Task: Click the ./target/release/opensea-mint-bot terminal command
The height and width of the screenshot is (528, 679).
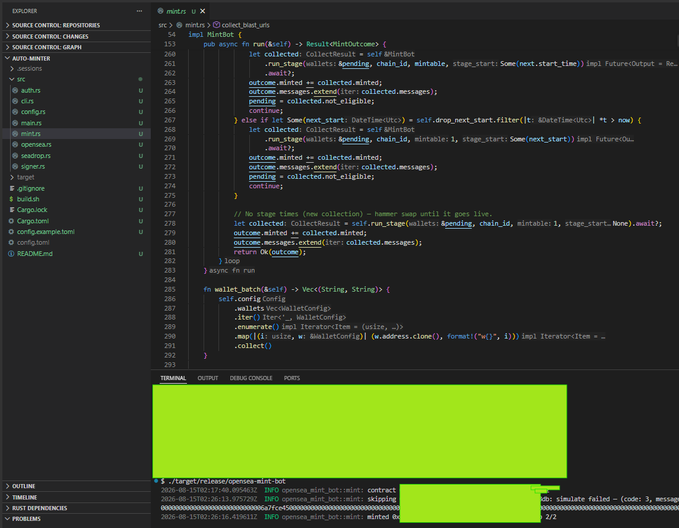Action: pyautogui.click(x=227, y=481)
